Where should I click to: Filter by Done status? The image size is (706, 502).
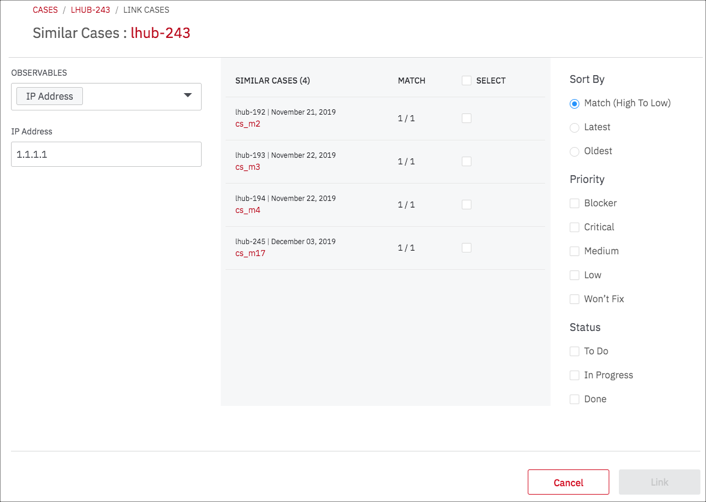(575, 399)
